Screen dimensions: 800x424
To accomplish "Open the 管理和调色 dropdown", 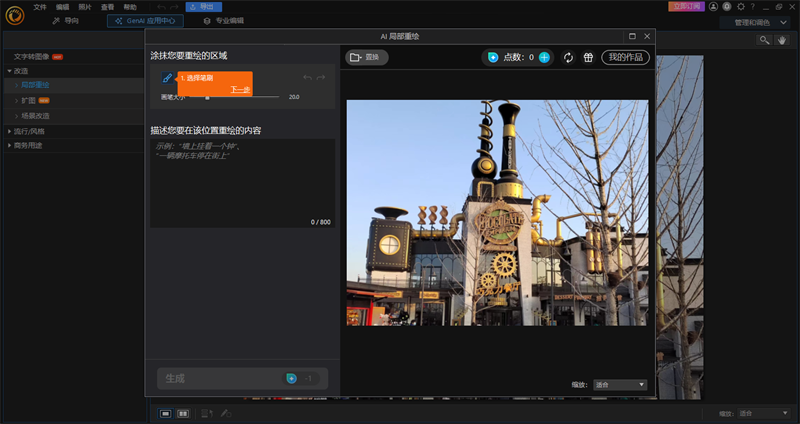I will point(760,22).
